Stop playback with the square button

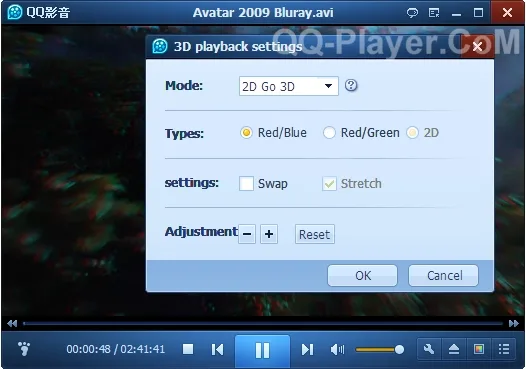coord(188,349)
